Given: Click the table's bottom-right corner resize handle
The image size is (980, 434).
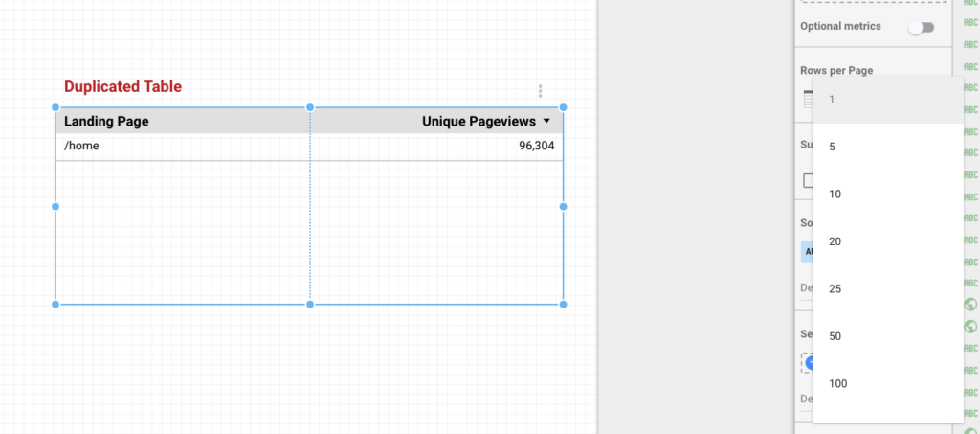Looking at the screenshot, I should coord(563,304).
